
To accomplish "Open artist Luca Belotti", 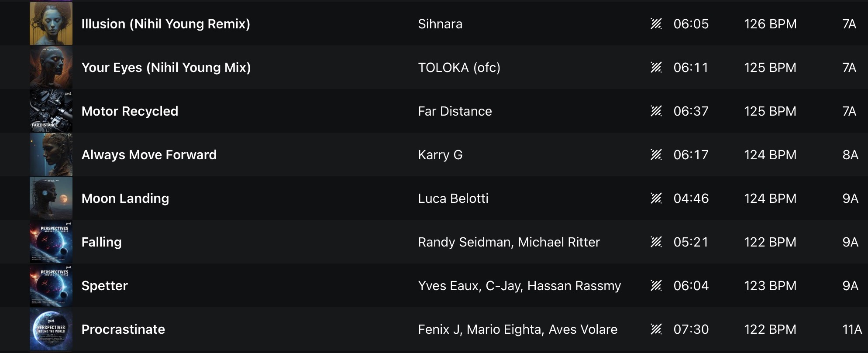I will point(453,199).
